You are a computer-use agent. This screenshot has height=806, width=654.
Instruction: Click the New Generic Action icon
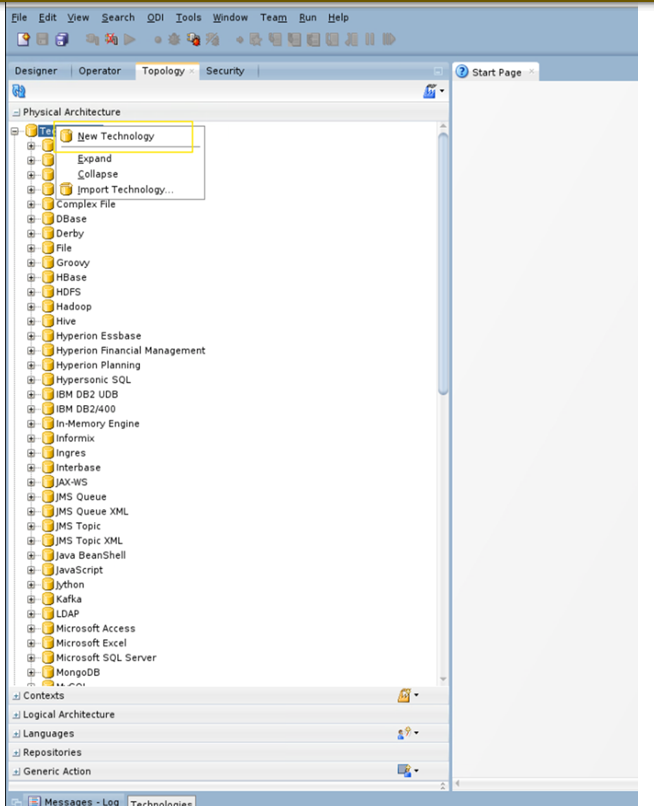pos(404,771)
